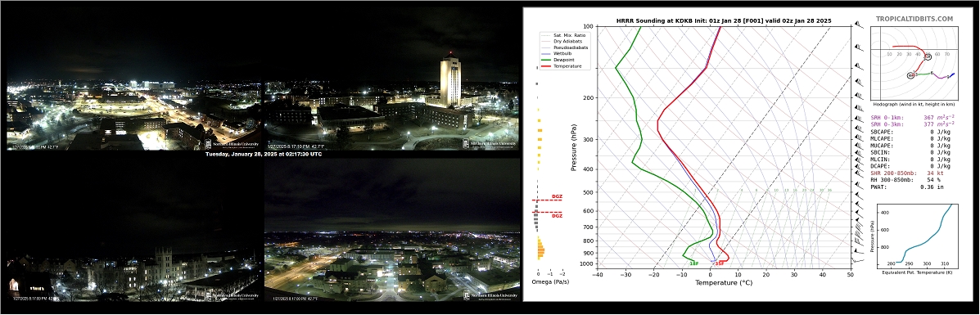
Task: Click the yellow omega bars near 900 hPa
Action: click(540, 250)
